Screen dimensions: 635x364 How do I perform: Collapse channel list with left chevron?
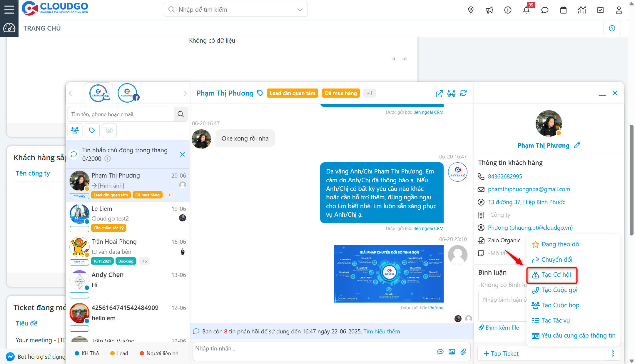71,93
